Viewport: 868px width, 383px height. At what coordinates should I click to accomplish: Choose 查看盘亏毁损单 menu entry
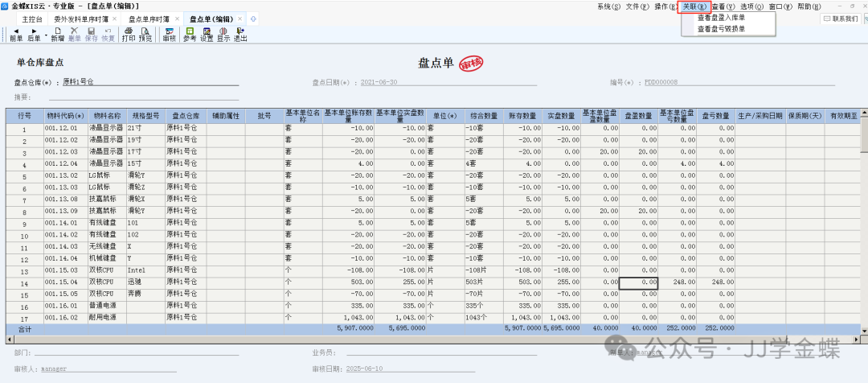coord(721,29)
